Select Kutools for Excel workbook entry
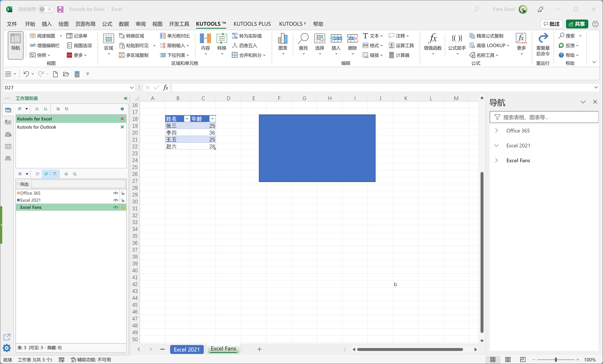The image size is (603, 364). point(71,119)
